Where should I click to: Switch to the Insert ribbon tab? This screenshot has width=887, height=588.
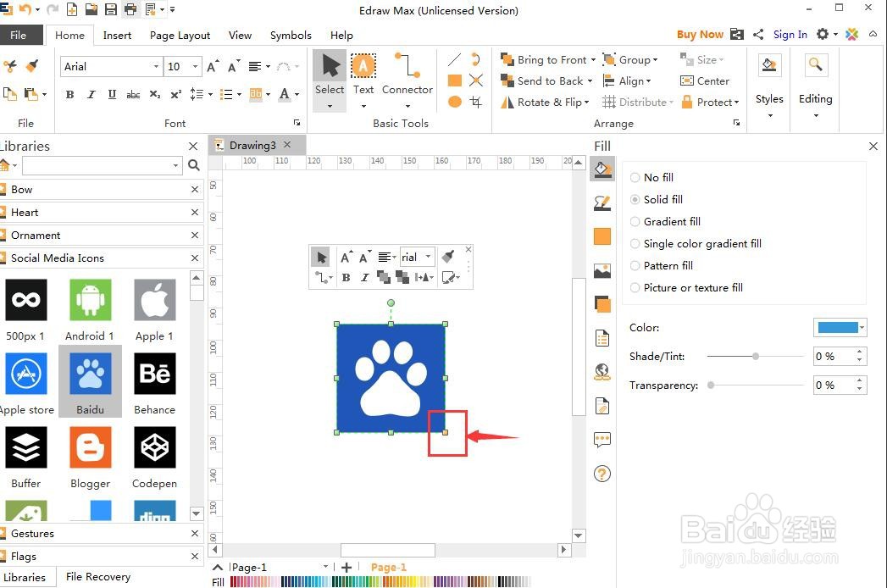(x=117, y=35)
